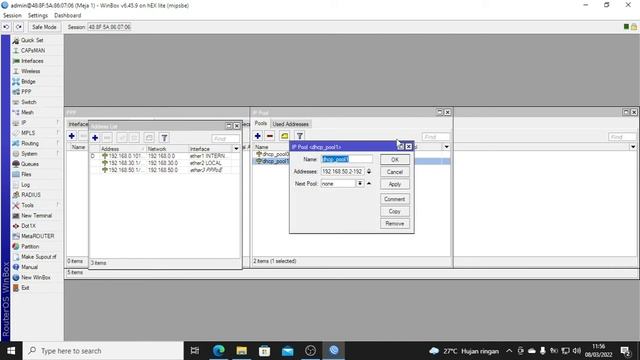Open Switch menu
The image size is (640, 360).
[29, 102]
